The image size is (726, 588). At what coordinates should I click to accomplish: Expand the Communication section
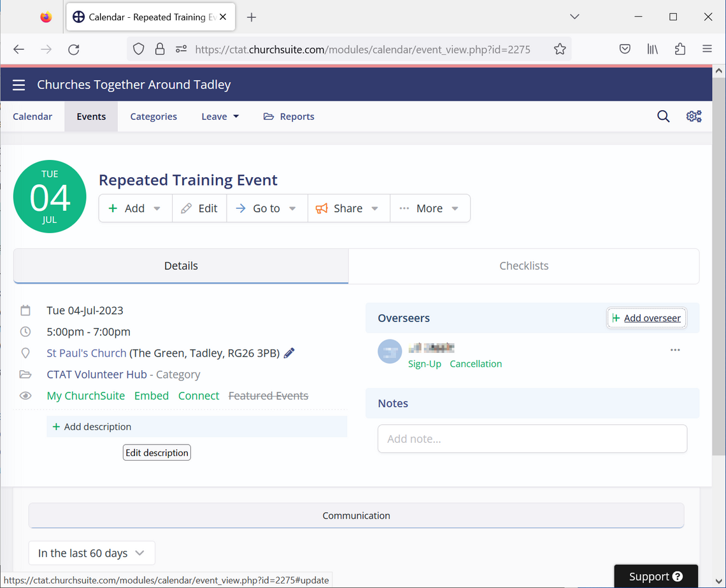(x=356, y=516)
